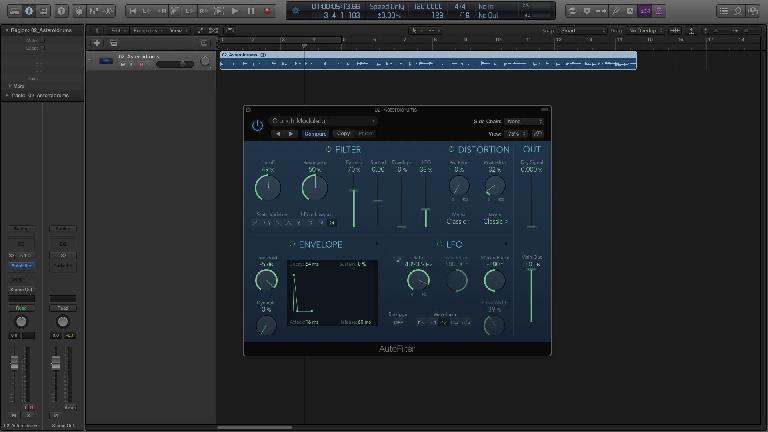The width and height of the screenshot is (768, 432).
Task: Open the Snap dropdown in tracks toolbar
Action: pyautogui.click(x=581, y=30)
